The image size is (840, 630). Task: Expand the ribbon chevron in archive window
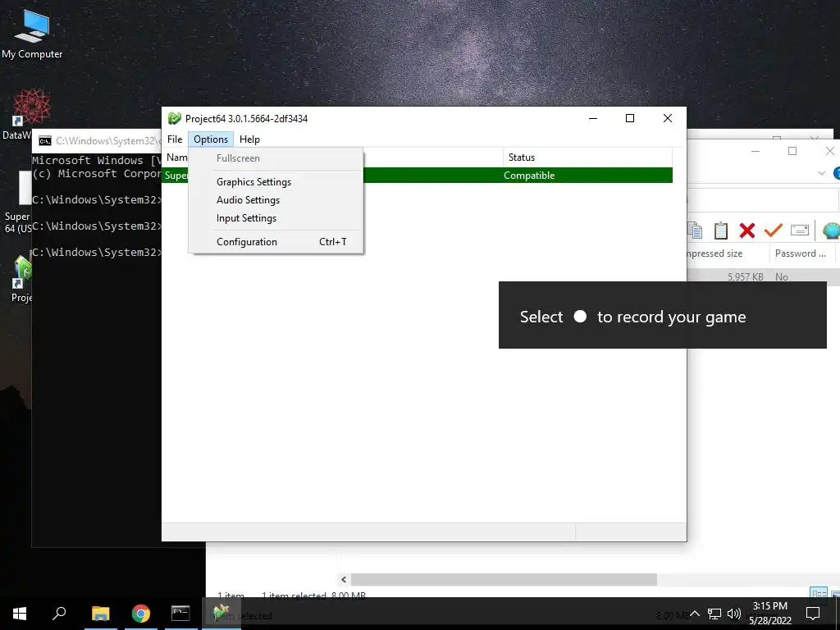[x=822, y=173]
